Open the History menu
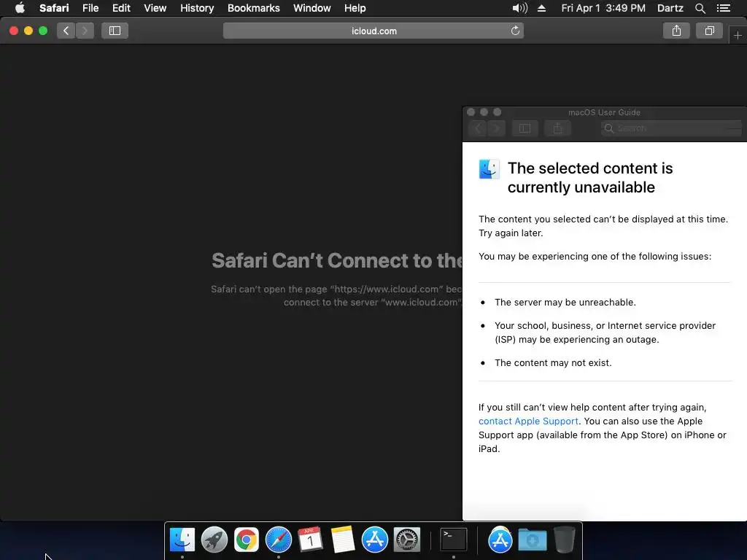Image resolution: width=747 pixels, height=560 pixels. 197,8
